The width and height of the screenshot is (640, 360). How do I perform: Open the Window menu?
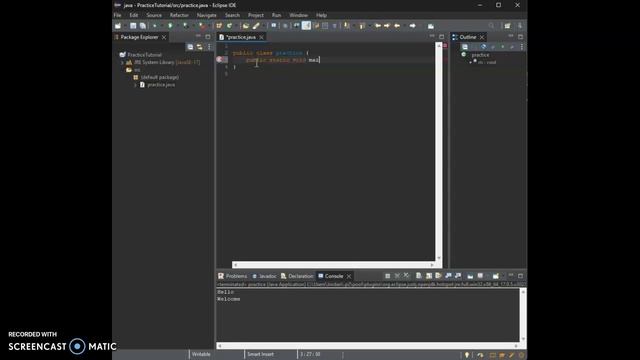(x=298, y=15)
